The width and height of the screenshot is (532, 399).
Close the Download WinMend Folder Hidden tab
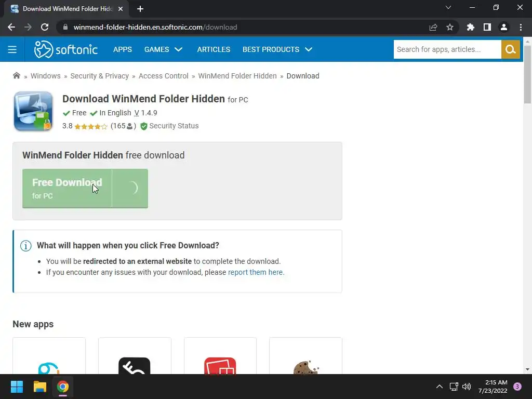pos(121,9)
